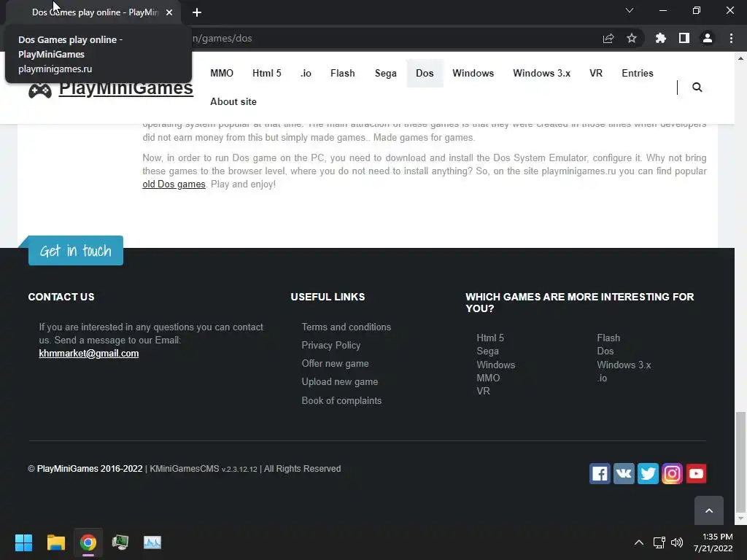The height and width of the screenshot is (560, 747).
Task: Click the PlayMiniGames logo title
Action: [125, 88]
